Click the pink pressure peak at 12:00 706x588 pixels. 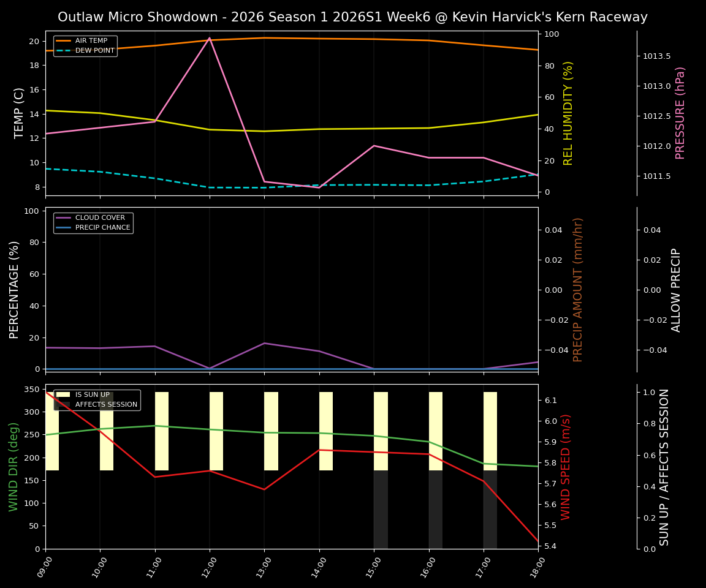210,39
